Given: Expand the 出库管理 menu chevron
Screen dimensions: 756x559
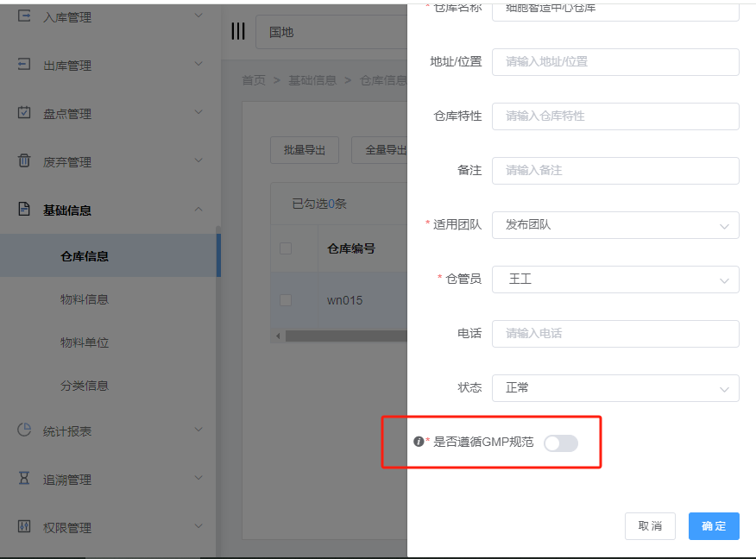Looking at the screenshot, I should (x=198, y=64).
